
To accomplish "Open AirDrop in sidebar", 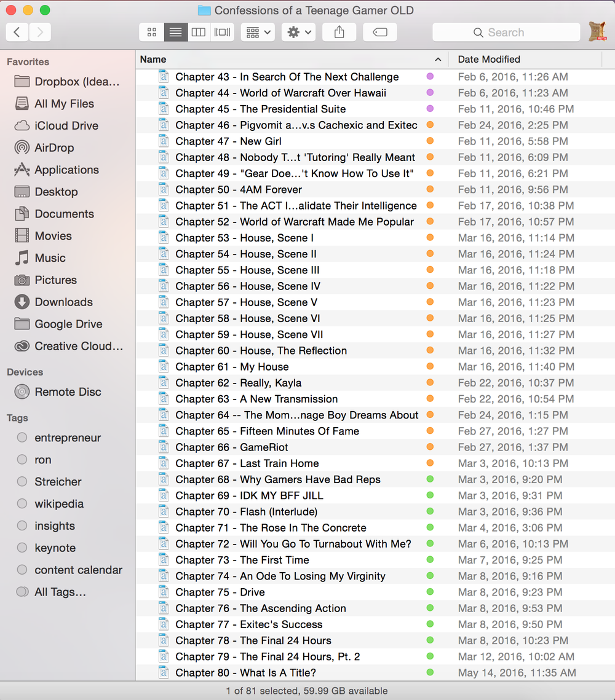I will click(x=68, y=147).
